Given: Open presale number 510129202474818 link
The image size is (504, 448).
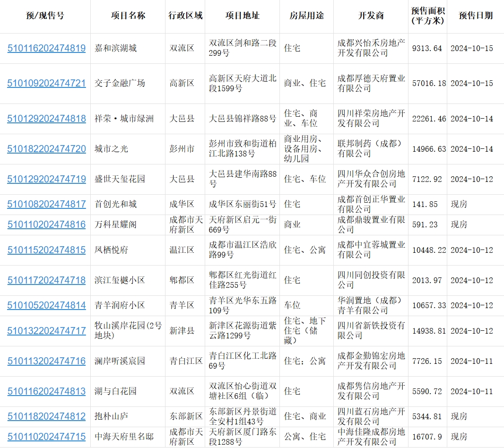Looking at the screenshot, I should (47, 119).
